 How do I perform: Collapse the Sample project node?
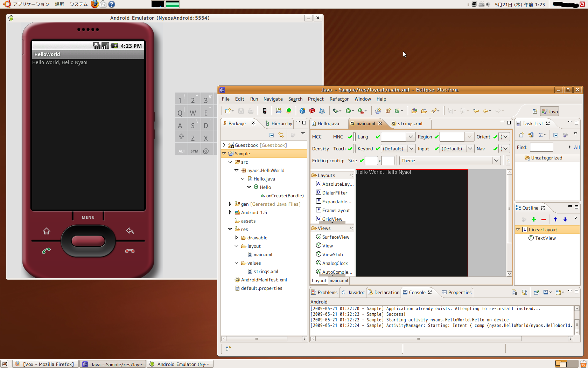tap(224, 154)
